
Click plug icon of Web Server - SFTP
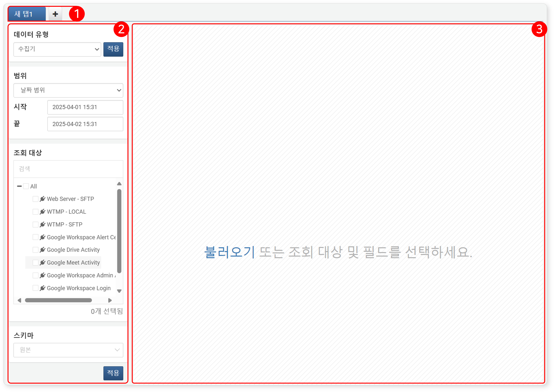tap(43, 199)
